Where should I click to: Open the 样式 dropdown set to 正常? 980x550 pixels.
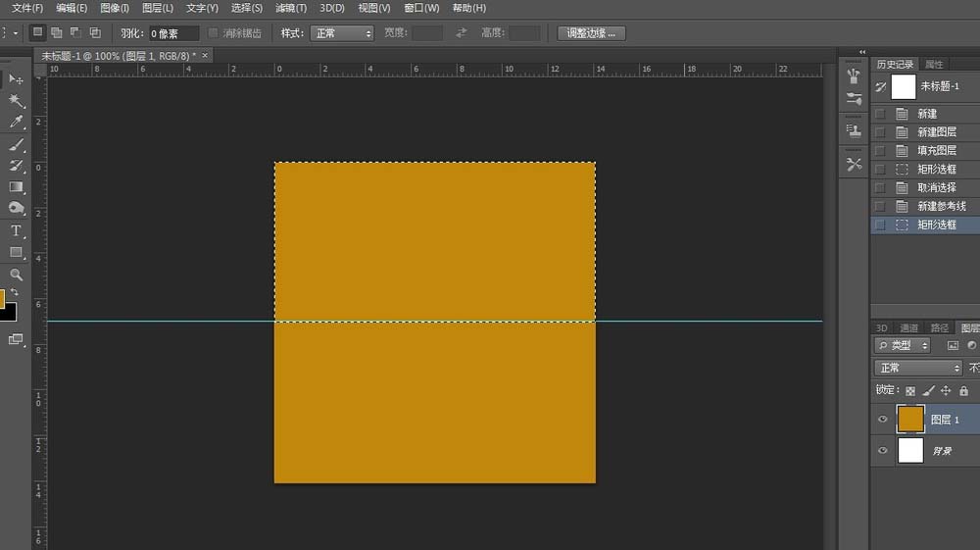(342, 33)
